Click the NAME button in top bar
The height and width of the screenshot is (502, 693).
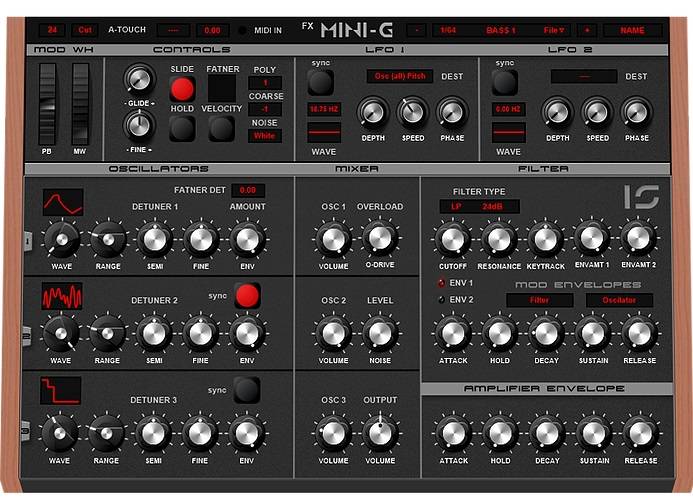point(632,30)
